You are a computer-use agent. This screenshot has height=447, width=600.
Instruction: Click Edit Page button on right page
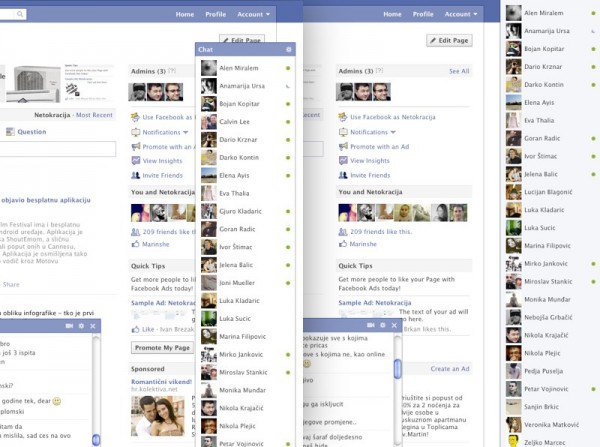click(449, 40)
